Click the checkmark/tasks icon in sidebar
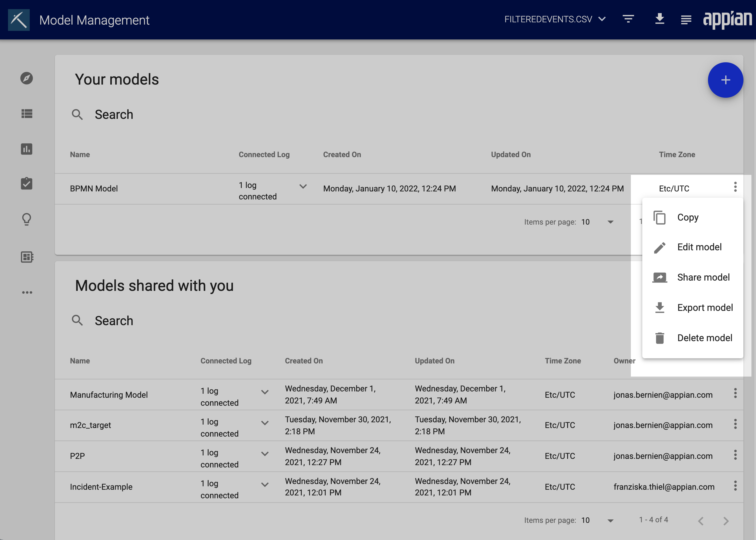This screenshot has height=540, width=756. point(27,183)
